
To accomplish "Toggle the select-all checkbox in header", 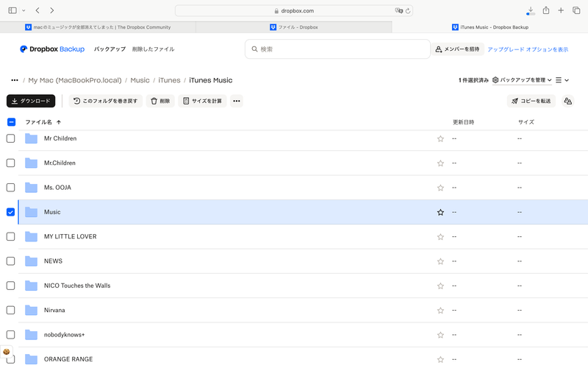I will [x=10, y=122].
